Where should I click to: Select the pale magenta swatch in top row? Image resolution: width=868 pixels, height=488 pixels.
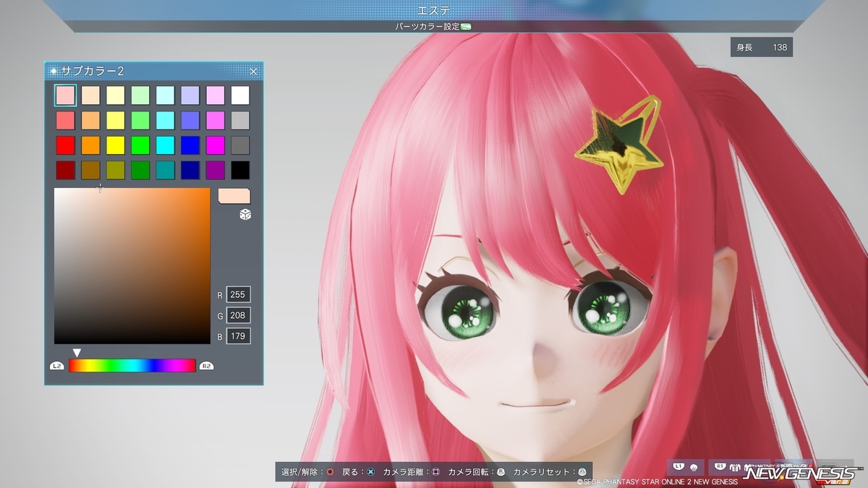pos(216,95)
